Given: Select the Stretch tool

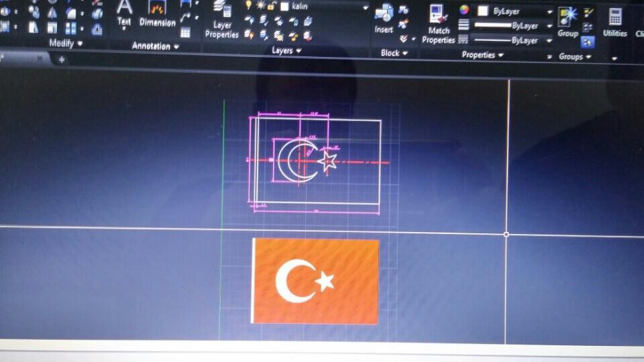Looking at the screenshot, I should click(x=34, y=27).
